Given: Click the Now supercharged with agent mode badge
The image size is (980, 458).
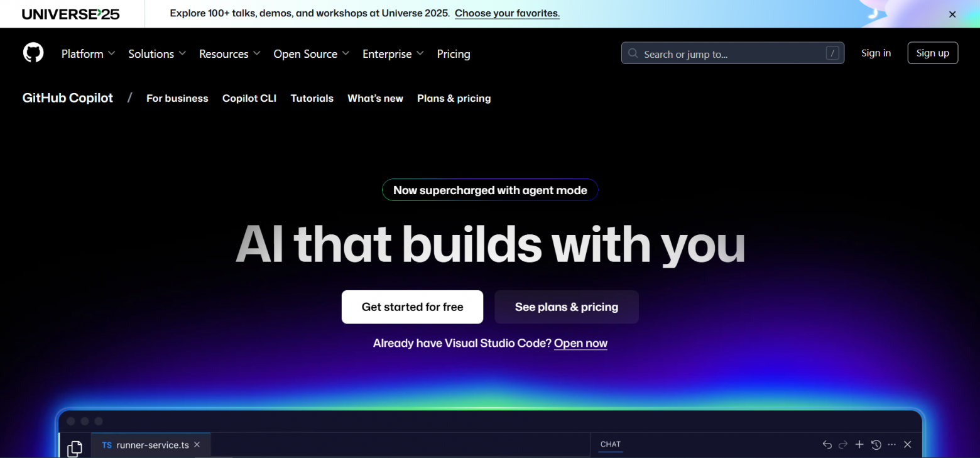Looking at the screenshot, I should click(490, 190).
